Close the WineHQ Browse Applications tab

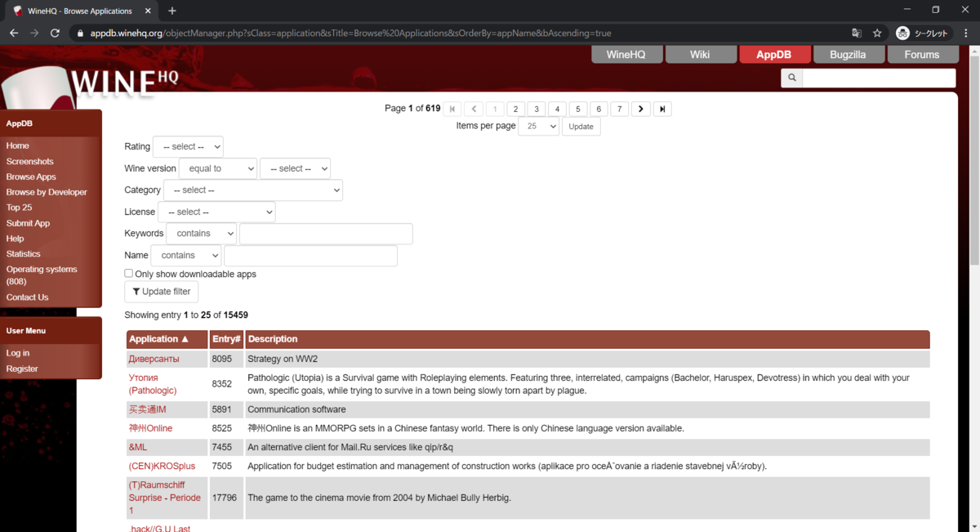tap(146, 11)
